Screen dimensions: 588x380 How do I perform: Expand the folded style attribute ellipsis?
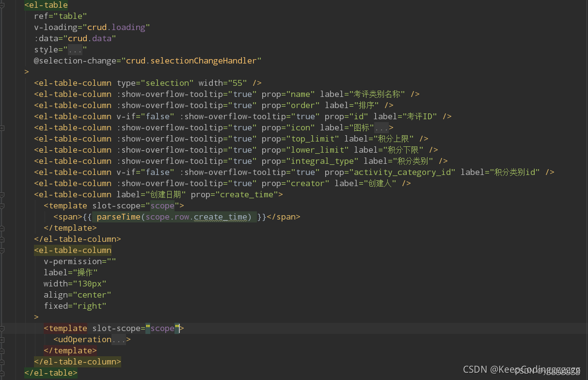click(x=75, y=50)
